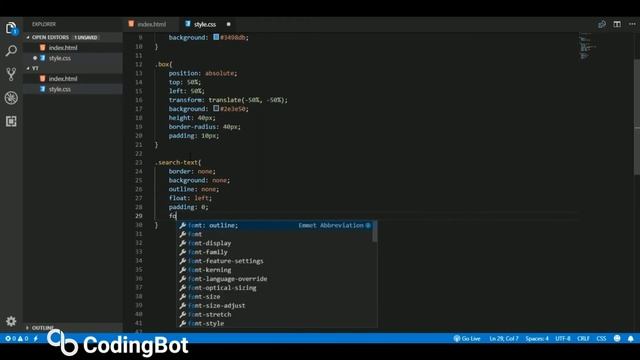Open the Search view in activity bar
The height and width of the screenshot is (360, 640).
point(11,51)
